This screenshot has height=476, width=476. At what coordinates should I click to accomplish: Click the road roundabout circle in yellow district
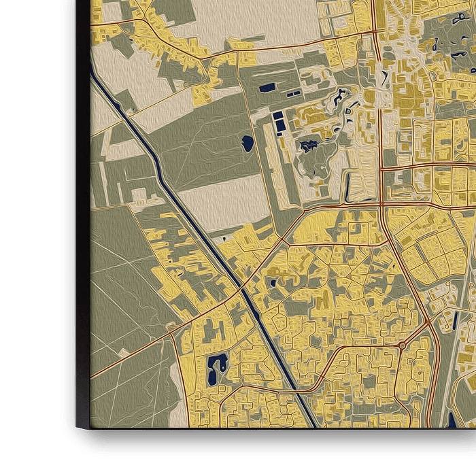(402, 346)
